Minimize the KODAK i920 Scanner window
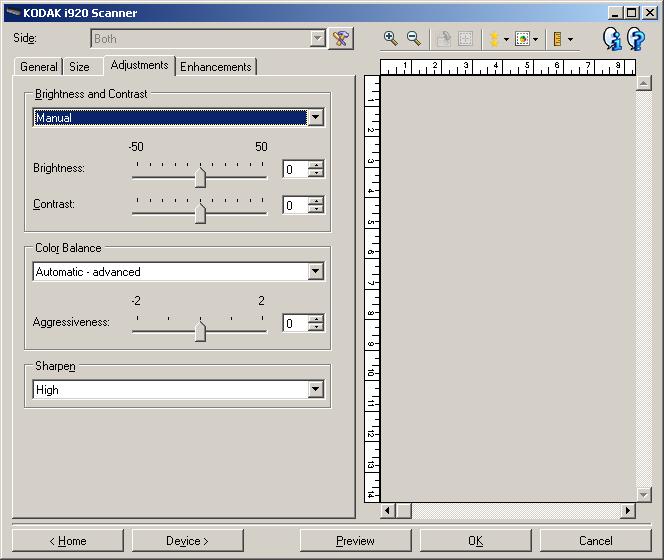Image resolution: width=664 pixels, height=560 pixels. [615, 13]
